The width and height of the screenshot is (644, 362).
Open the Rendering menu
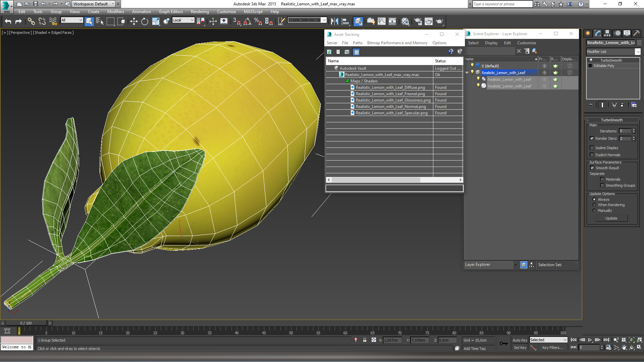click(x=200, y=12)
